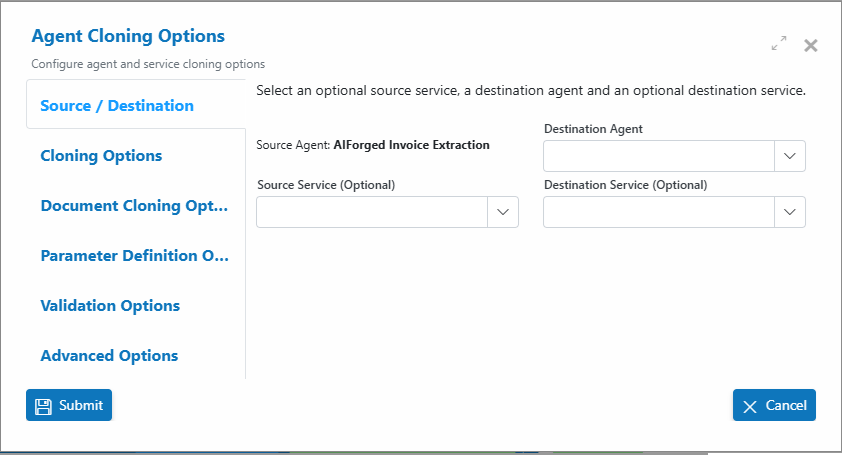Close the Agent Cloning Options dialog
Image resolution: width=842 pixels, height=455 pixels.
tap(810, 46)
